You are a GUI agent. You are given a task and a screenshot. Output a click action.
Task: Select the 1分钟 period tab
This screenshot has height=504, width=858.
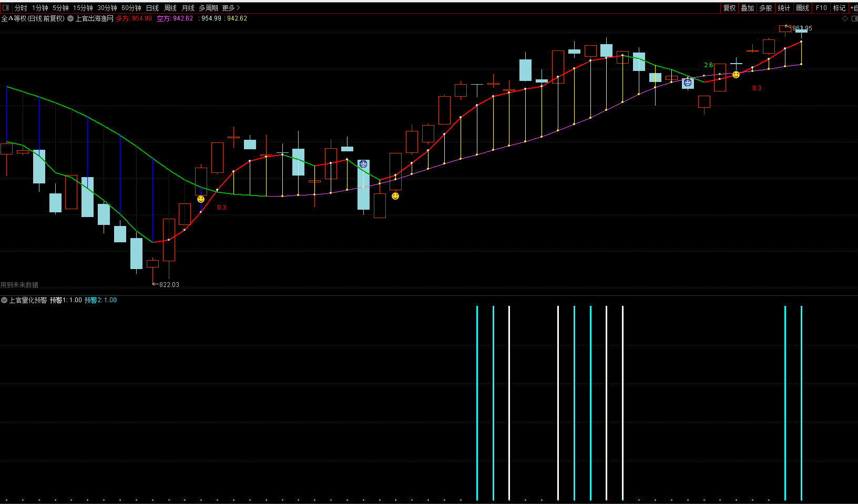40,8
